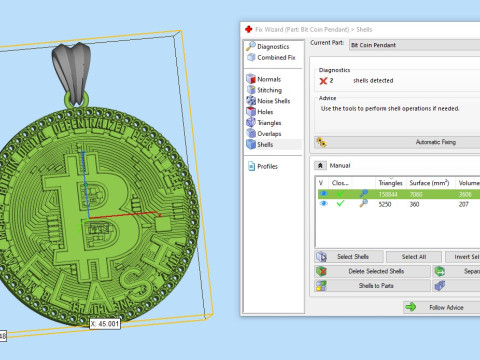
Task: Click the Automatic Fixing gears icon
Action: click(321, 142)
